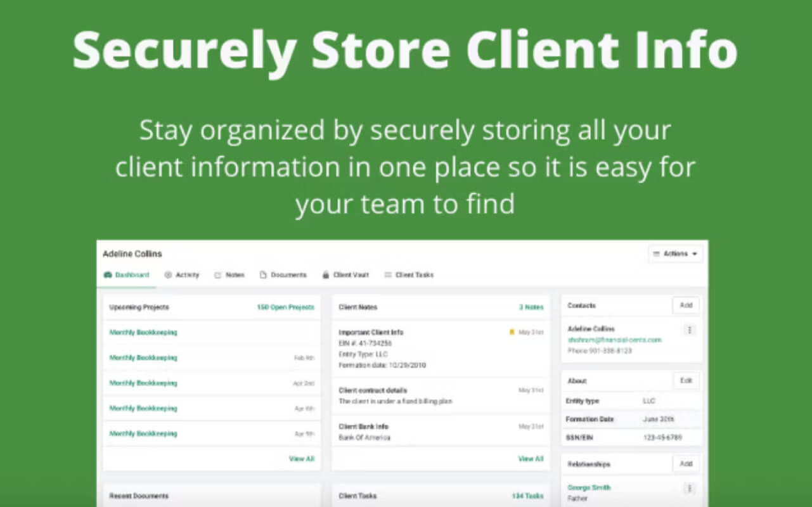The image size is (812, 507).
Task: Open the Notes tab
Action: pyautogui.click(x=229, y=275)
